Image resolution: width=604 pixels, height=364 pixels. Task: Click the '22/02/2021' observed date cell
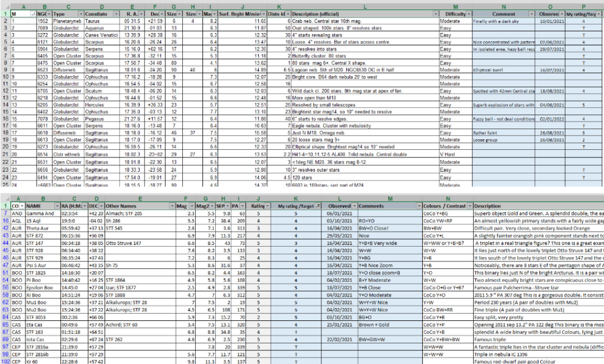point(339,340)
